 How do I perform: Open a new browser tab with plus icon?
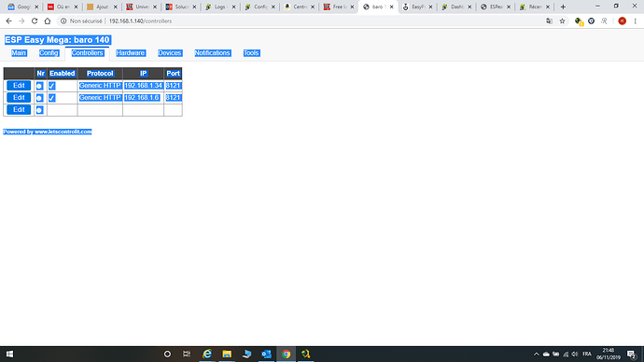563,7
